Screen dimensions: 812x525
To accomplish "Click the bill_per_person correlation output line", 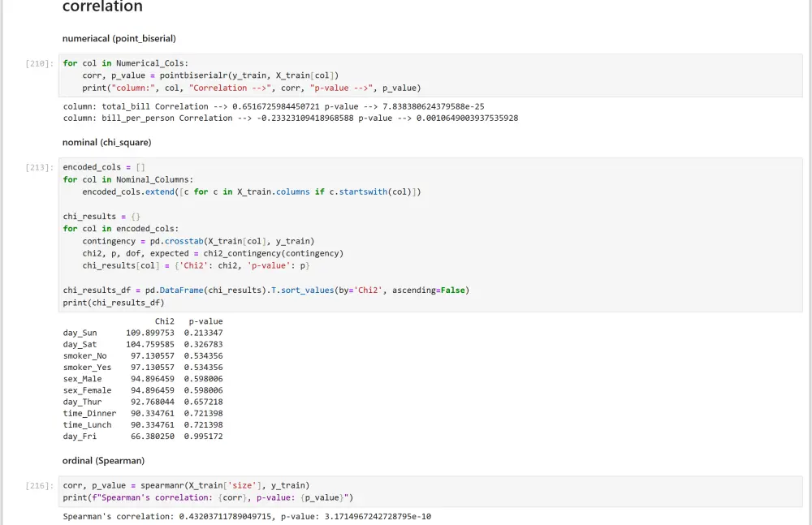I will (291, 118).
